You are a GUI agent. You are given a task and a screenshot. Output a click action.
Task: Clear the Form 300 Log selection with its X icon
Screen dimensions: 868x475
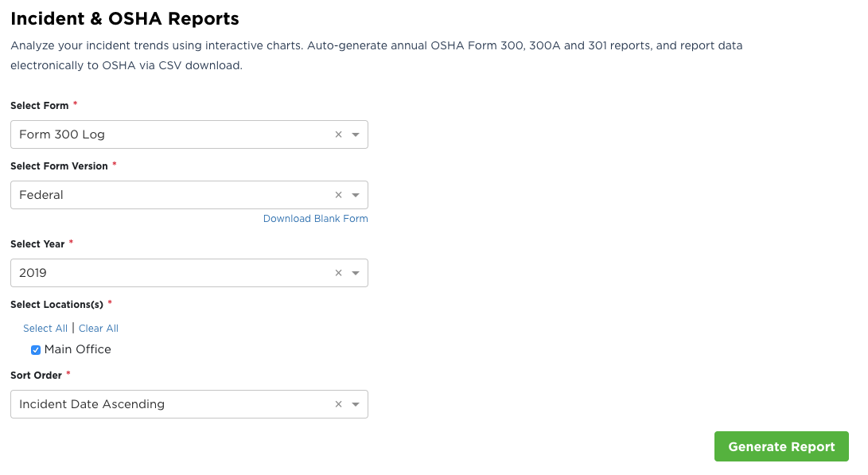tap(338, 134)
